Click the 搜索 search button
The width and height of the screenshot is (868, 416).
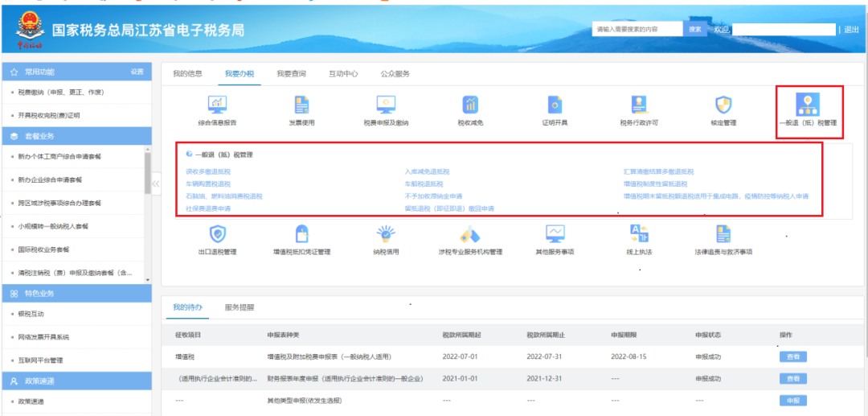pyautogui.click(x=695, y=29)
